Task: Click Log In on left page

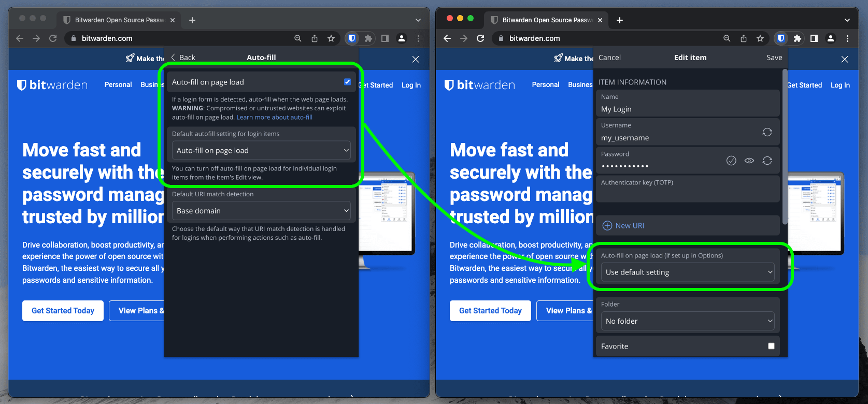Action: (x=411, y=85)
